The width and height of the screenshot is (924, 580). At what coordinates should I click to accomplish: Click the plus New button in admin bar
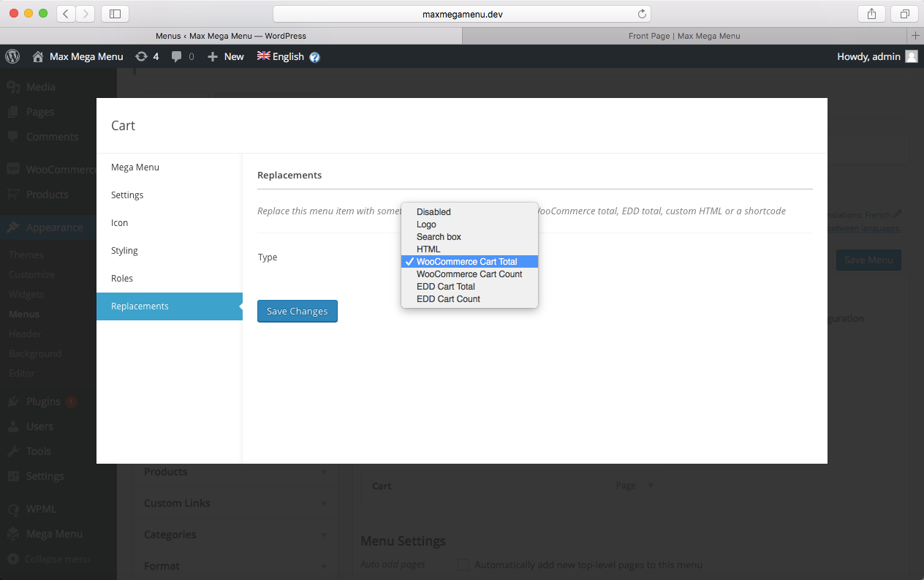pyautogui.click(x=226, y=56)
